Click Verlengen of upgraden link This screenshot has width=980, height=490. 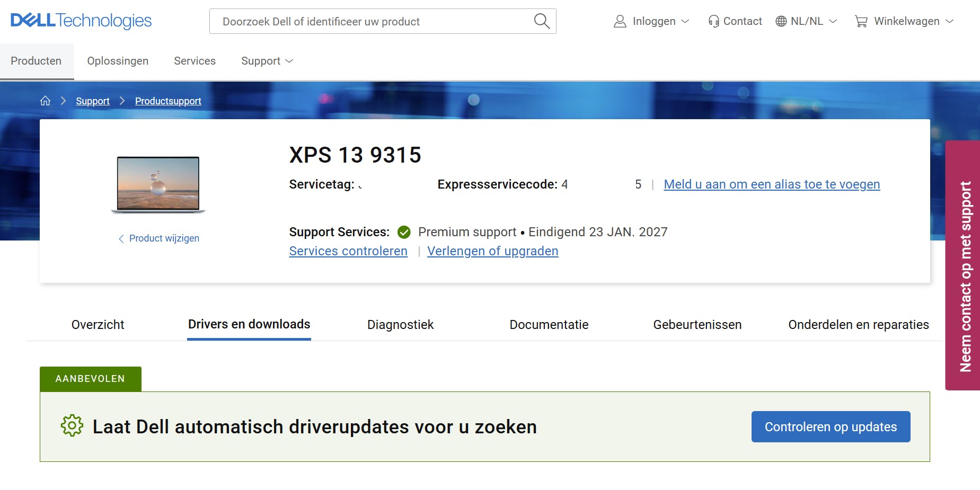pyautogui.click(x=493, y=251)
